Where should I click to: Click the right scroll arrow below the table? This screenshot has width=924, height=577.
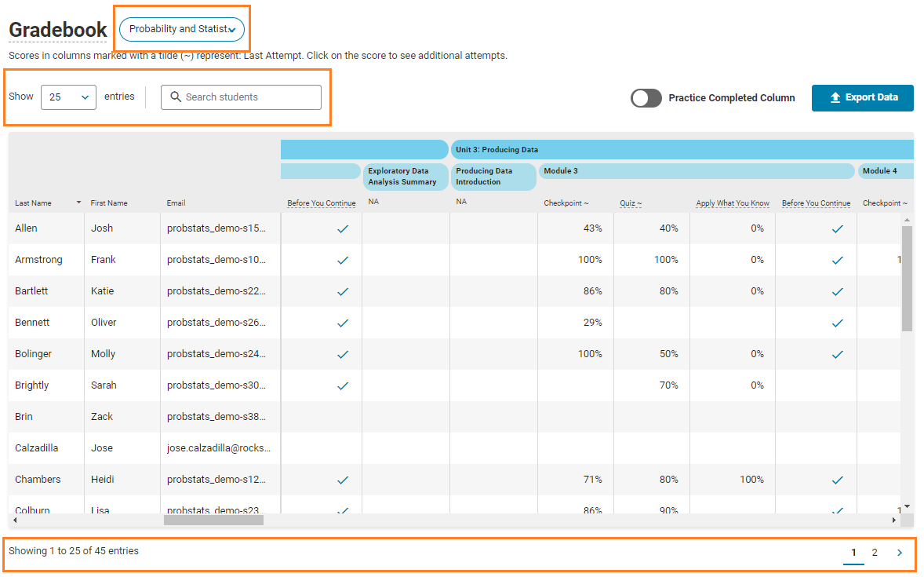(x=894, y=519)
